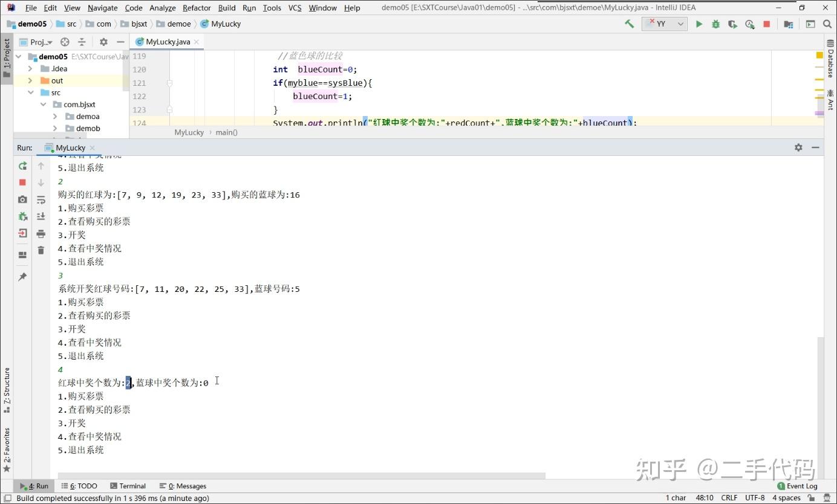Click the 4: Run tool window button
Viewport: 837px width, 504px height.
[x=34, y=486]
